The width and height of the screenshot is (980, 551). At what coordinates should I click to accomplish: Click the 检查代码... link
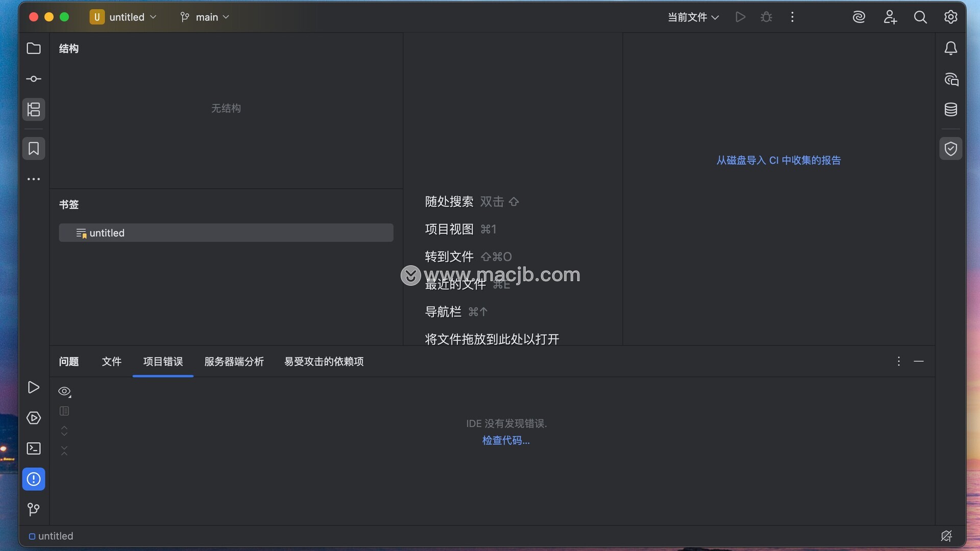click(506, 440)
